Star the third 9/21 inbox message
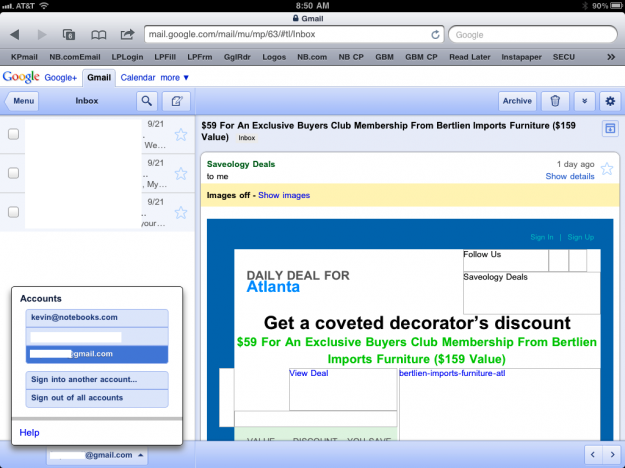The height and width of the screenshot is (468, 625). pos(181,212)
